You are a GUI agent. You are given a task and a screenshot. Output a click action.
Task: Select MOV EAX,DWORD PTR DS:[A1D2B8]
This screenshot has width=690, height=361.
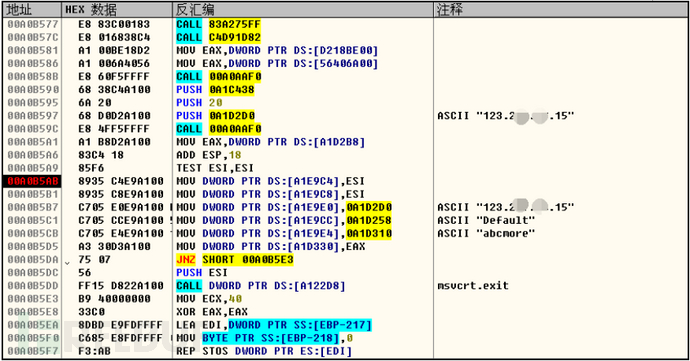click(x=270, y=142)
